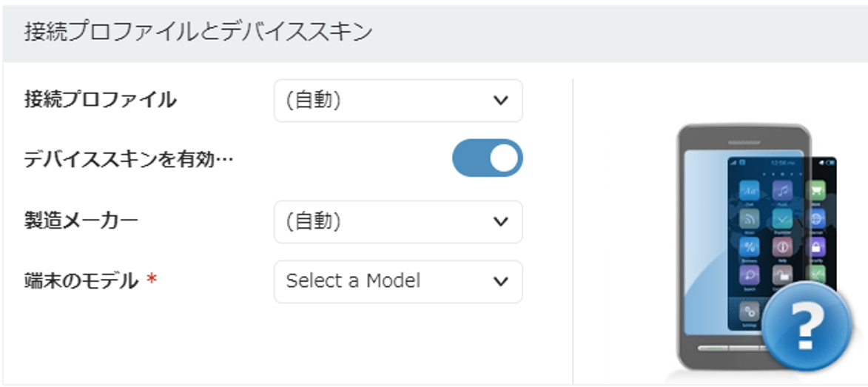Click the RSS news icon on the phone

point(749,219)
